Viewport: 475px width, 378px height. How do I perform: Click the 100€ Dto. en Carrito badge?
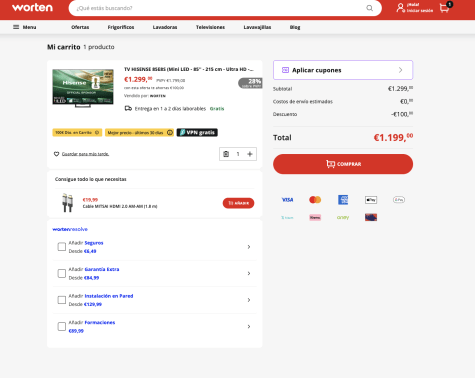pos(77,133)
